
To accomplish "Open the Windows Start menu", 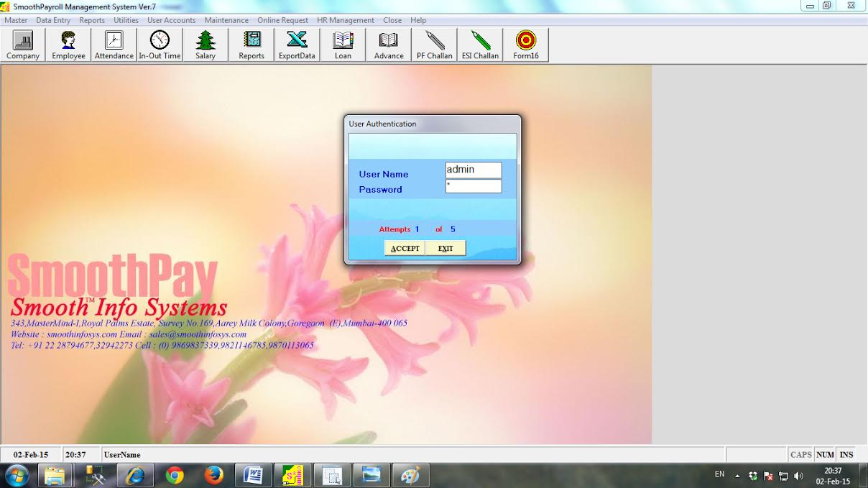I will coord(17,475).
